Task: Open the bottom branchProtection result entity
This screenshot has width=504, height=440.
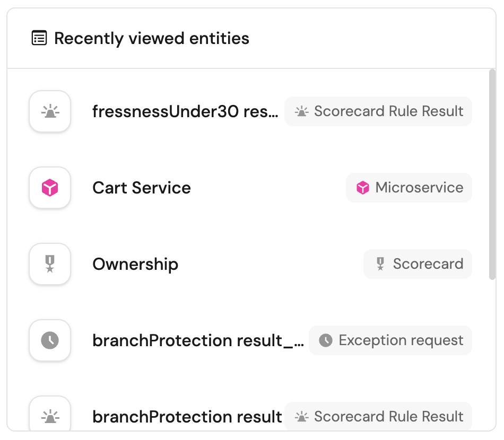Action: 187,417
